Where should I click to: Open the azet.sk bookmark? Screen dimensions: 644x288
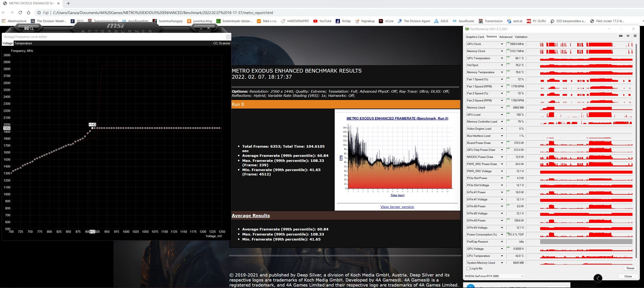point(515,21)
